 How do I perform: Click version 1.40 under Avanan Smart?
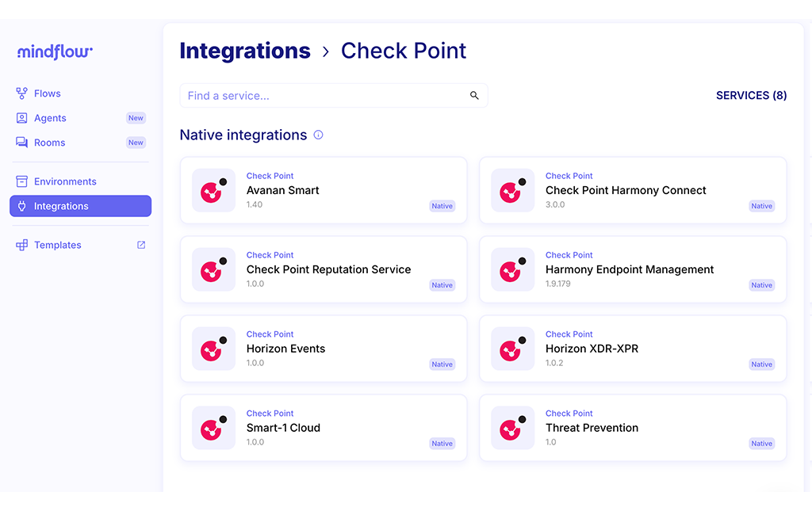255,204
